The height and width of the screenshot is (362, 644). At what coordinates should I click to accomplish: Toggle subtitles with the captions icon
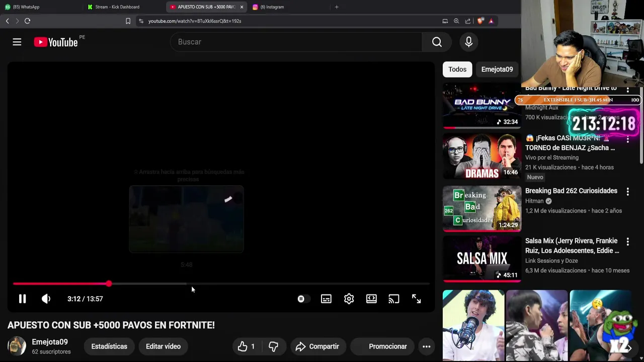326,299
